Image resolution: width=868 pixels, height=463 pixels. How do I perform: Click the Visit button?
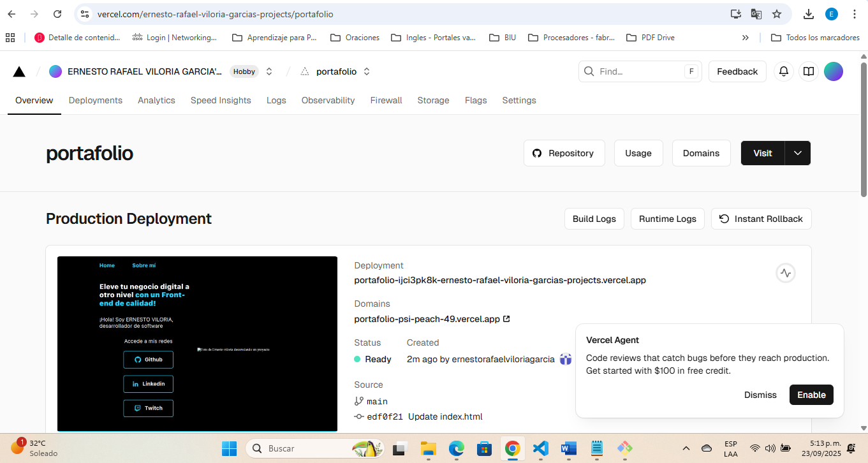click(x=763, y=153)
